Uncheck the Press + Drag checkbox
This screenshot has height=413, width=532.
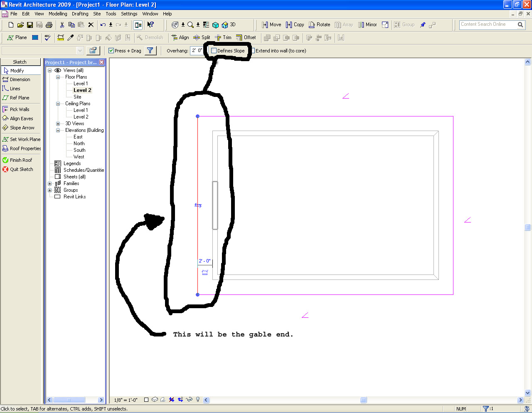[x=111, y=51]
